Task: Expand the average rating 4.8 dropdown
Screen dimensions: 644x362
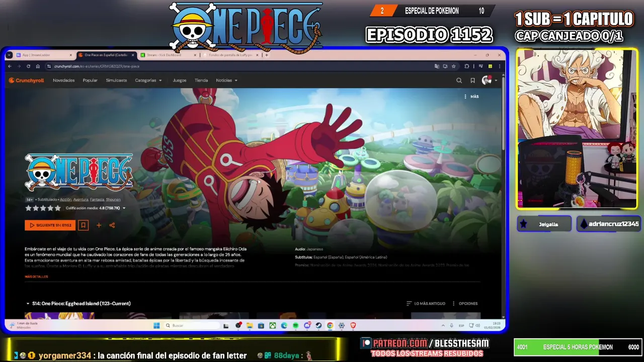Action: [96, 208]
